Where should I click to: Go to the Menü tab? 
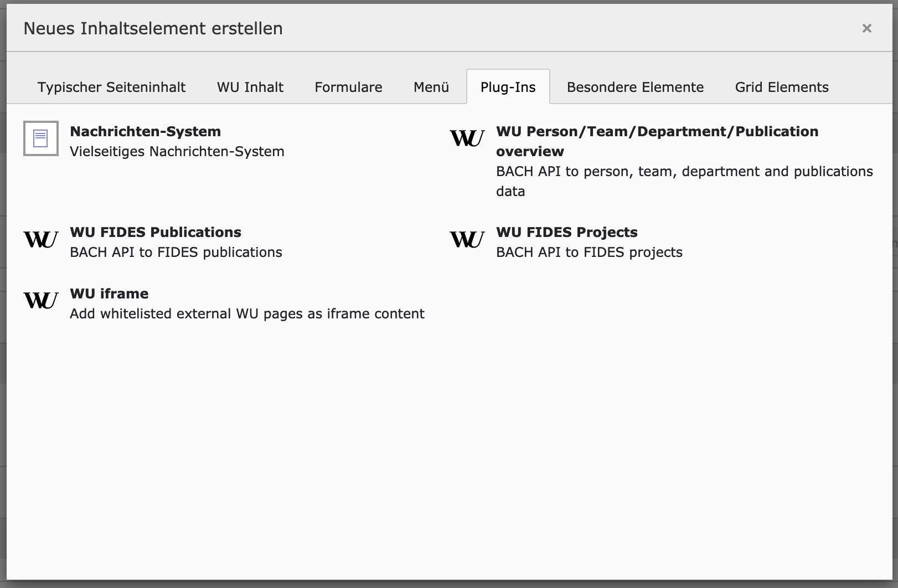431,87
